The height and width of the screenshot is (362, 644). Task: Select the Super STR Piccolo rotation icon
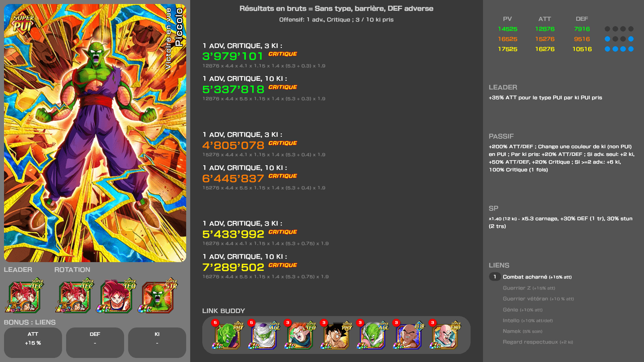pos(157,296)
